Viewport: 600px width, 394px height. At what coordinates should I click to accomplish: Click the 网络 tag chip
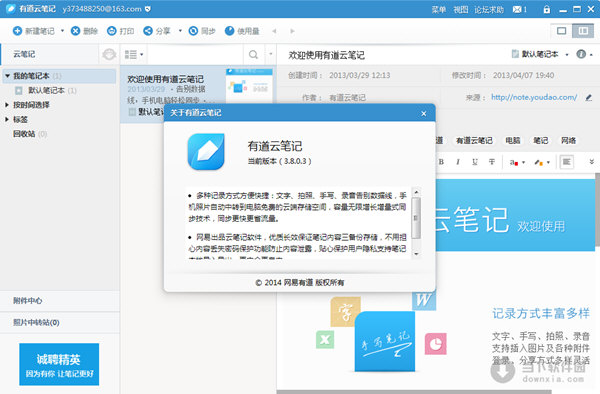[x=569, y=140]
